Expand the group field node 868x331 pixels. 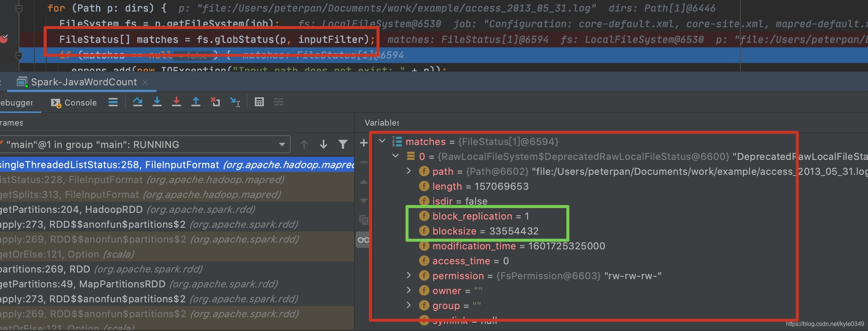pyautogui.click(x=409, y=305)
